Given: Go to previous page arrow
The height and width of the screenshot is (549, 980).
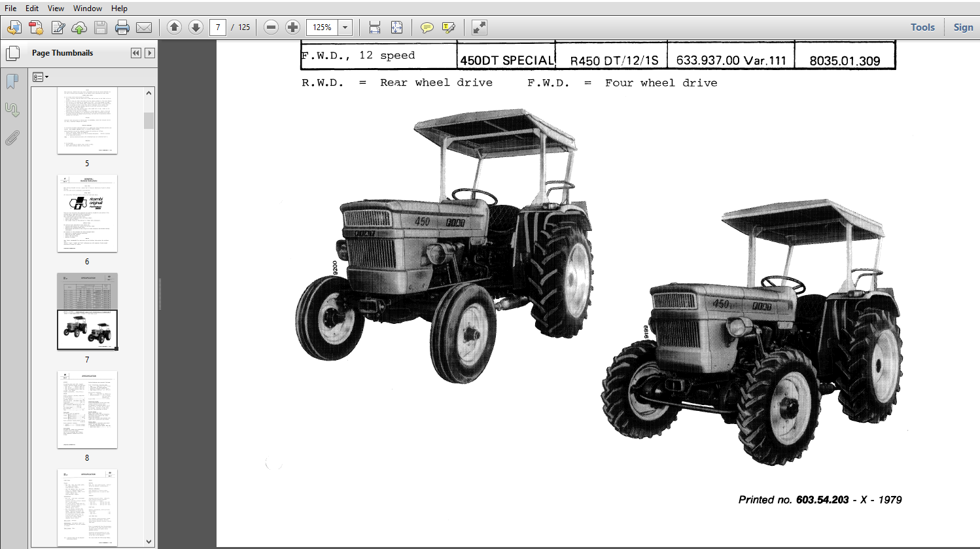Looking at the screenshot, I should tap(174, 27).
